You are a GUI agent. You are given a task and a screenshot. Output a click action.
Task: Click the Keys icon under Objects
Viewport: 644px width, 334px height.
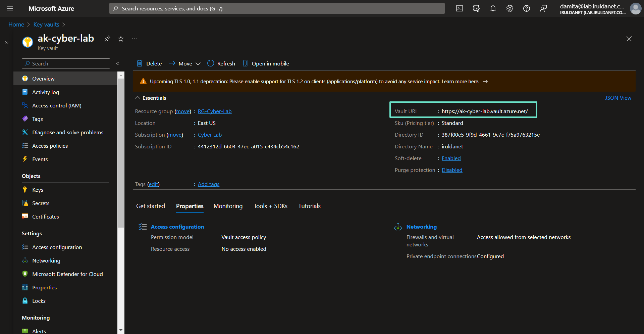(25, 189)
